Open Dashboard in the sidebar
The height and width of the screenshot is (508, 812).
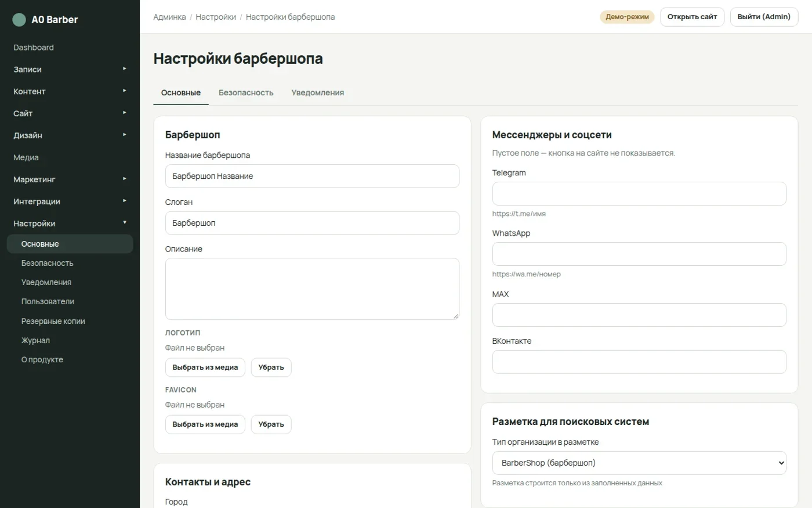pyautogui.click(x=70, y=48)
